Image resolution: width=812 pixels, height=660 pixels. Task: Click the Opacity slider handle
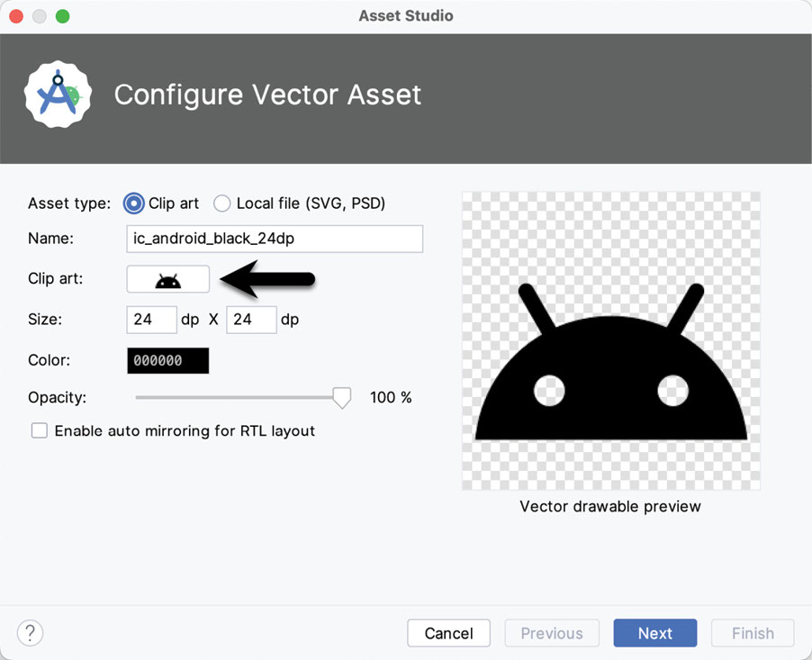[341, 398]
